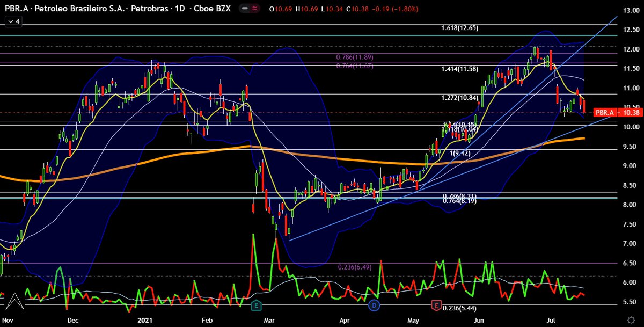Click the Dec label on the time axis
The width and height of the screenshot is (644, 327).
coord(74,321)
